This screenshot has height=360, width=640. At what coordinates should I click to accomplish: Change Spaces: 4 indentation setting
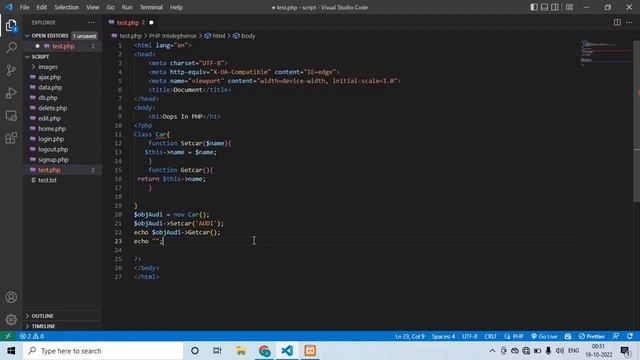point(443,336)
